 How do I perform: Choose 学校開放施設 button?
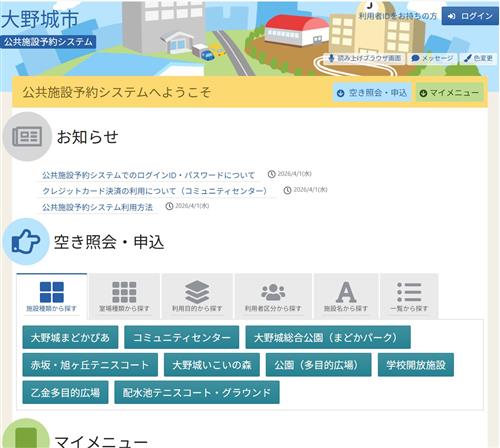416,365
